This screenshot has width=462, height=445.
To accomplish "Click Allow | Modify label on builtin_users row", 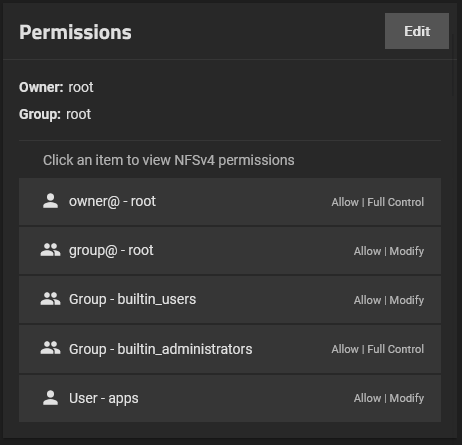I will tap(389, 300).
